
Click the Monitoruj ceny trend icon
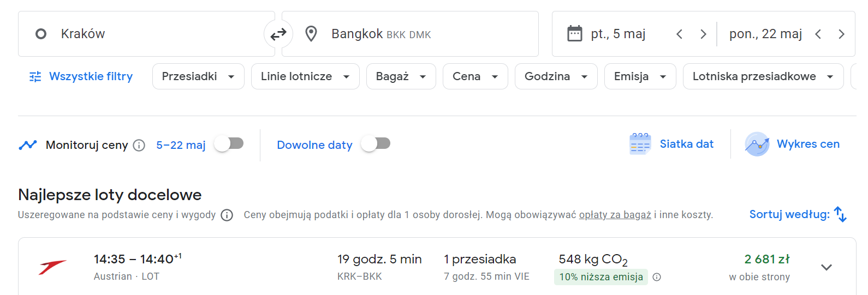(x=27, y=145)
